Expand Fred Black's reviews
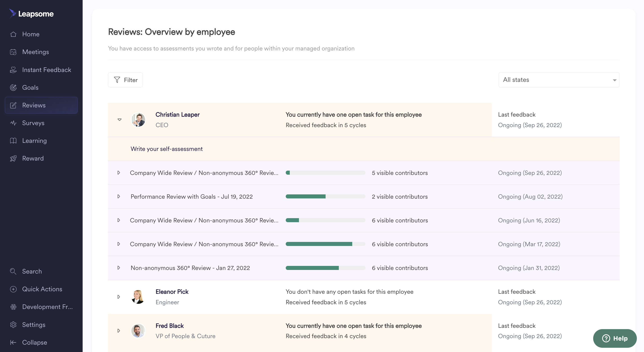The image size is (644, 352). click(119, 331)
